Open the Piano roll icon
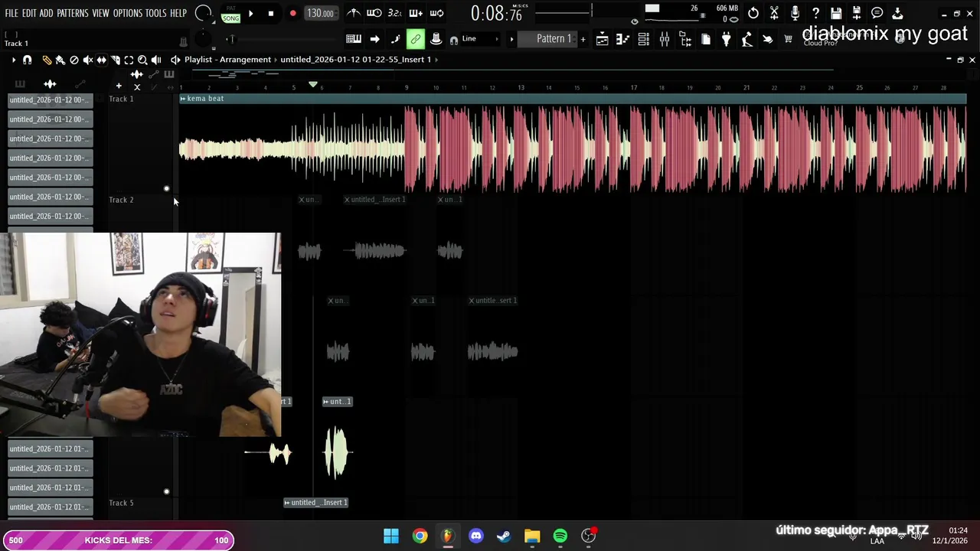This screenshot has height=551, width=980. 623,39
